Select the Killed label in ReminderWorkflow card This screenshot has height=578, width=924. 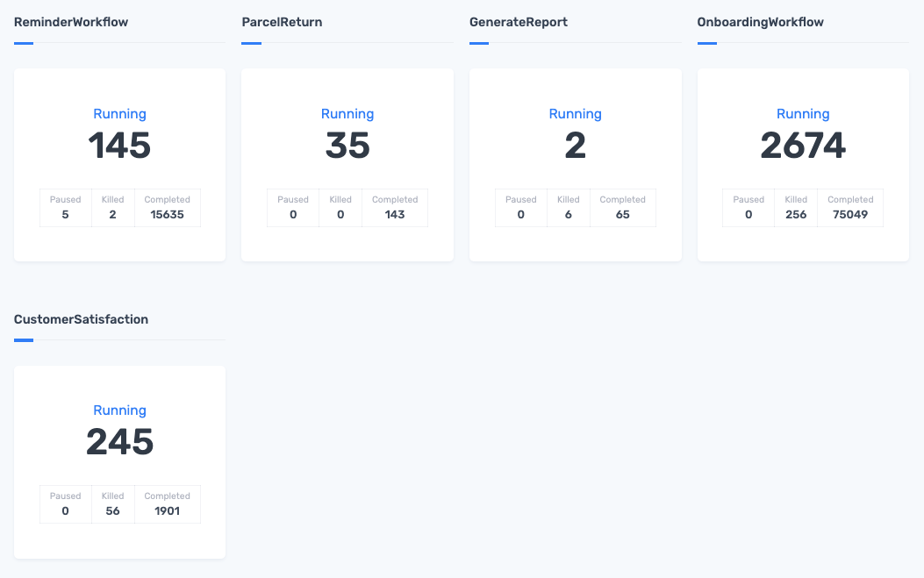click(112, 200)
